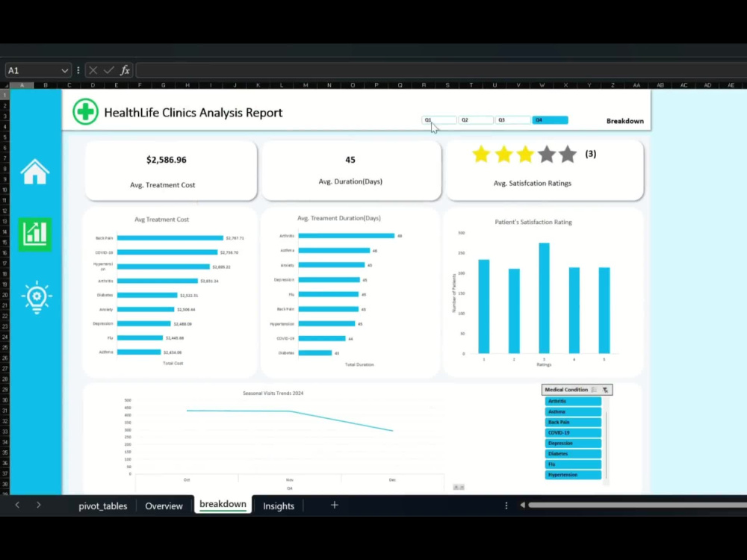Image resolution: width=747 pixels, height=560 pixels.
Task: Cancel formula entry with the X icon
Action: [x=93, y=70]
